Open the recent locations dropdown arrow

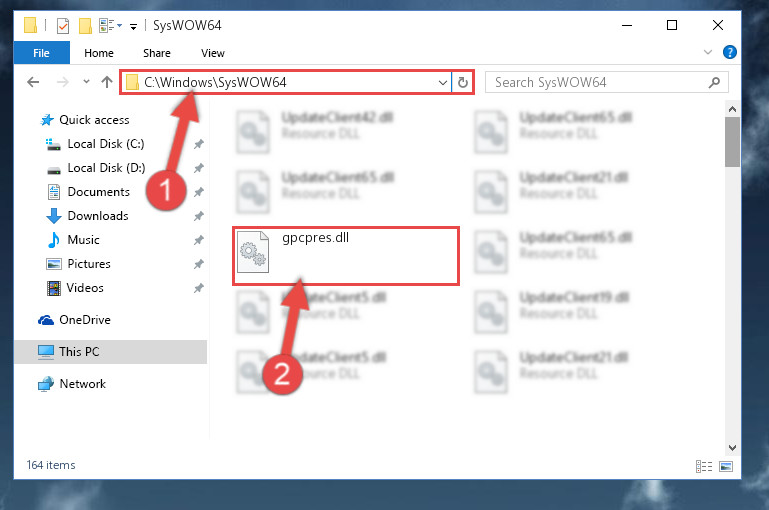(86, 82)
